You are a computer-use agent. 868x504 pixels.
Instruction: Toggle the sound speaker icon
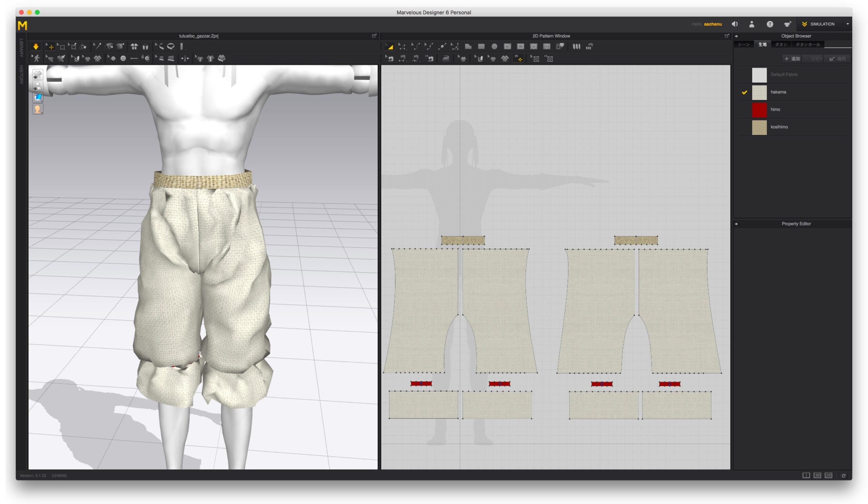[734, 24]
